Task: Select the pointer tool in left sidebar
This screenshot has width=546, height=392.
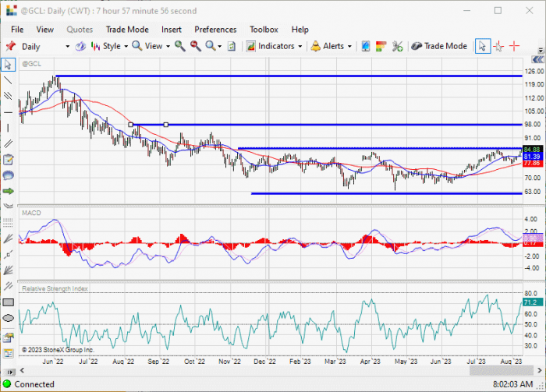Action: pos(8,65)
